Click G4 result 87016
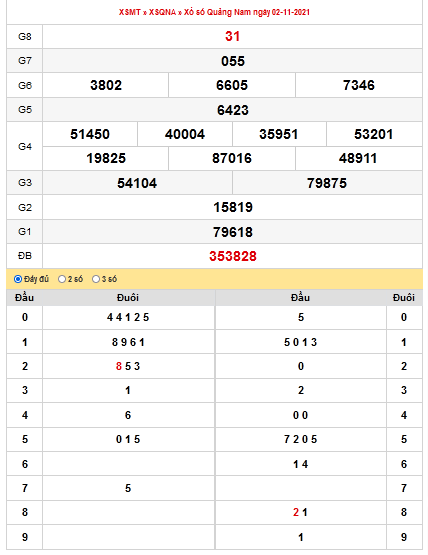 [232, 158]
